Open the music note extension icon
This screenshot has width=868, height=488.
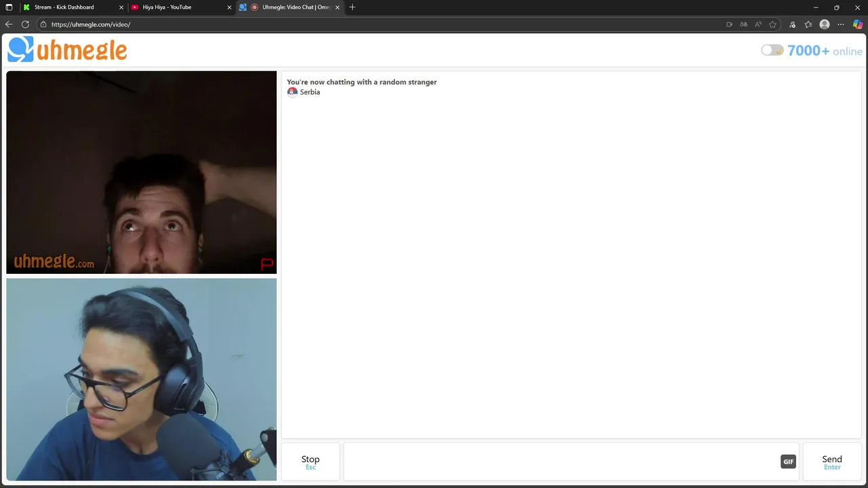click(792, 24)
